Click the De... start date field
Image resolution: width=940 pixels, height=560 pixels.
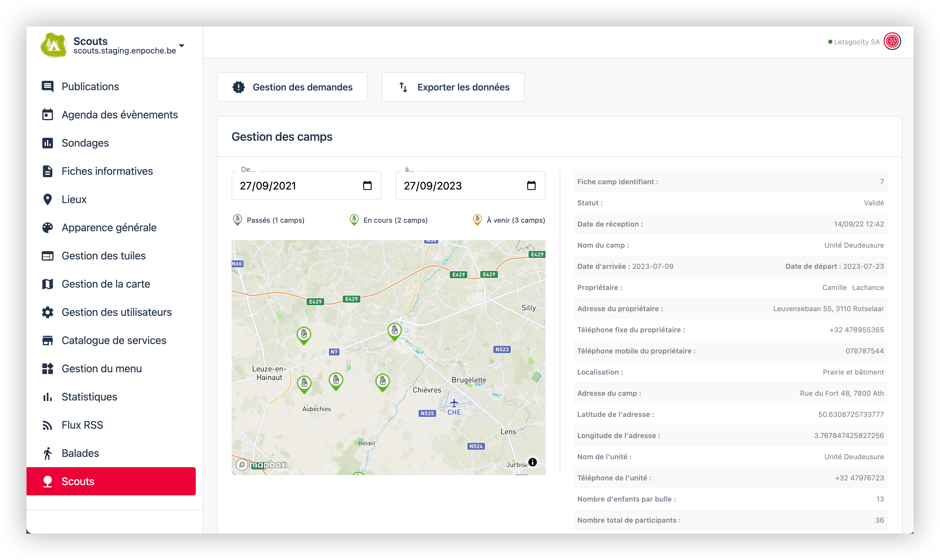306,185
